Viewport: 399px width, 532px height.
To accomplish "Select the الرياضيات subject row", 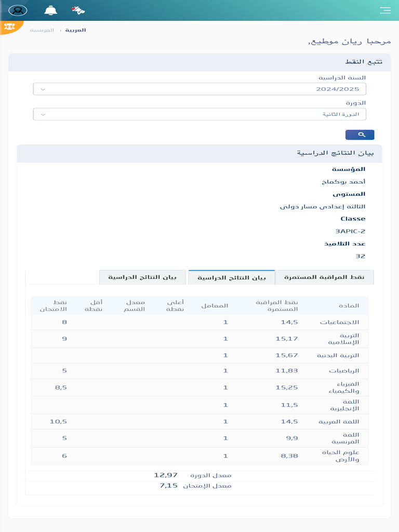I will [x=199, y=371].
